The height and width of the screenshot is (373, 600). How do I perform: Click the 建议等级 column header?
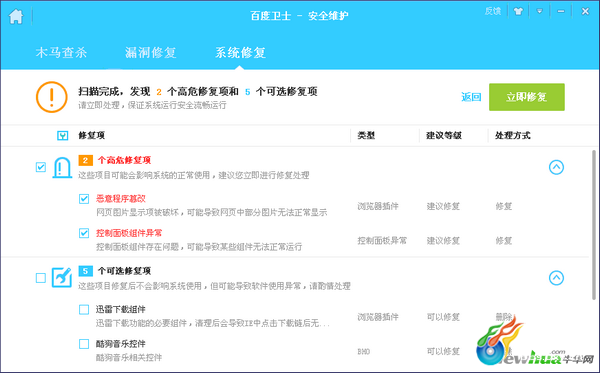(444, 135)
